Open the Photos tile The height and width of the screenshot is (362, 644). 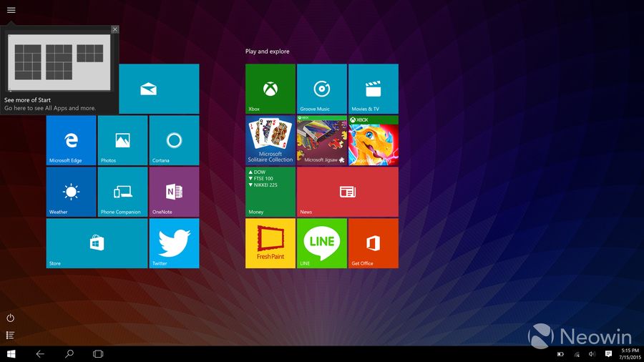pyautogui.click(x=122, y=140)
